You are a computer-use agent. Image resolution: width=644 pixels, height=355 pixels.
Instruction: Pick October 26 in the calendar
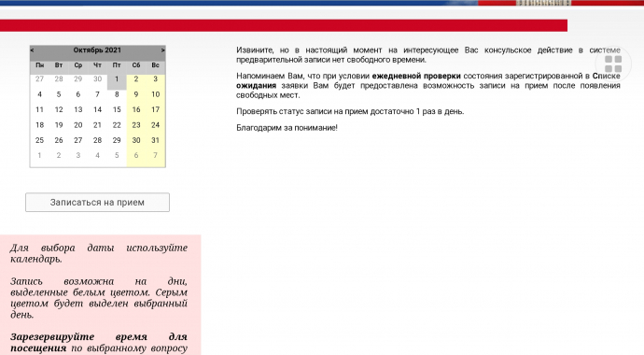[59, 140]
